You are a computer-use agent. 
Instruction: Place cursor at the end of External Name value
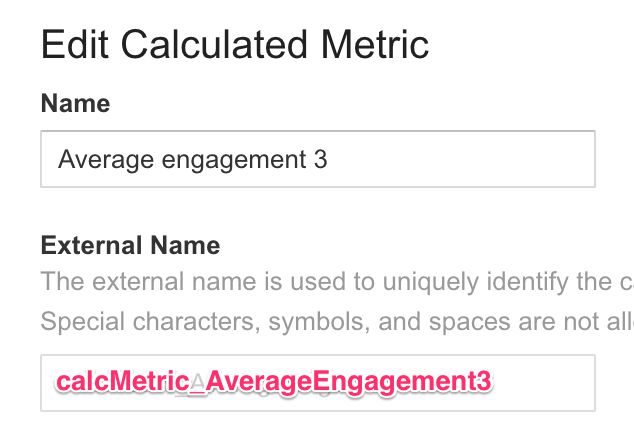coord(492,382)
